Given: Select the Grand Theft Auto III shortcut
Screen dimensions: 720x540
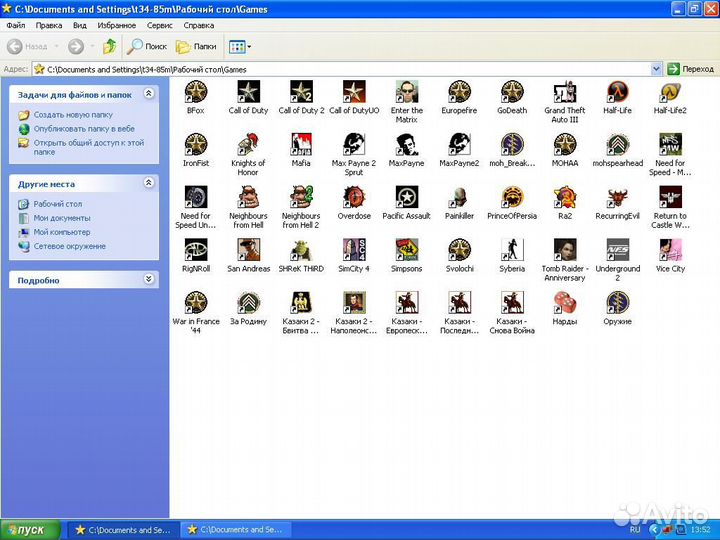Looking at the screenshot, I should pyautogui.click(x=565, y=101).
